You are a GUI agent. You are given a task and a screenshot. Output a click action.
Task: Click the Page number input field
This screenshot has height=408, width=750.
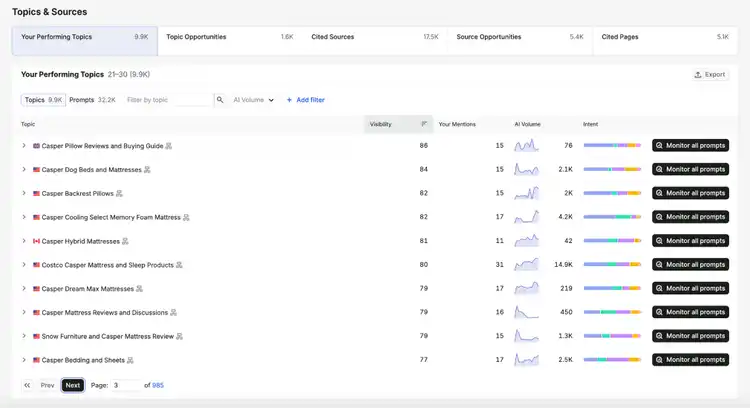pyautogui.click(x=125, y=385)
